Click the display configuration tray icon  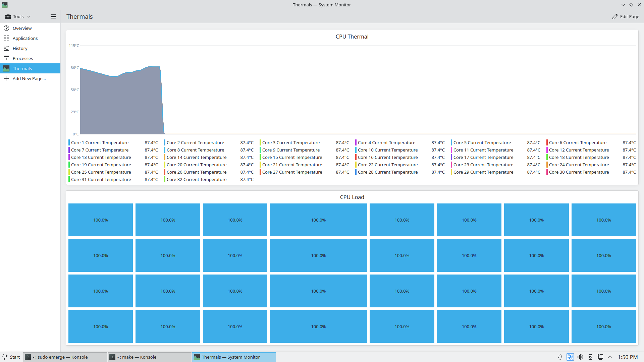[600, 357]
